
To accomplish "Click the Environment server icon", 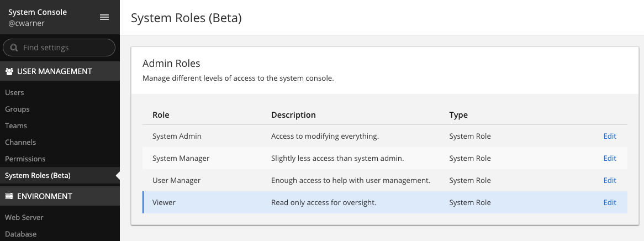I will (9, 196).
